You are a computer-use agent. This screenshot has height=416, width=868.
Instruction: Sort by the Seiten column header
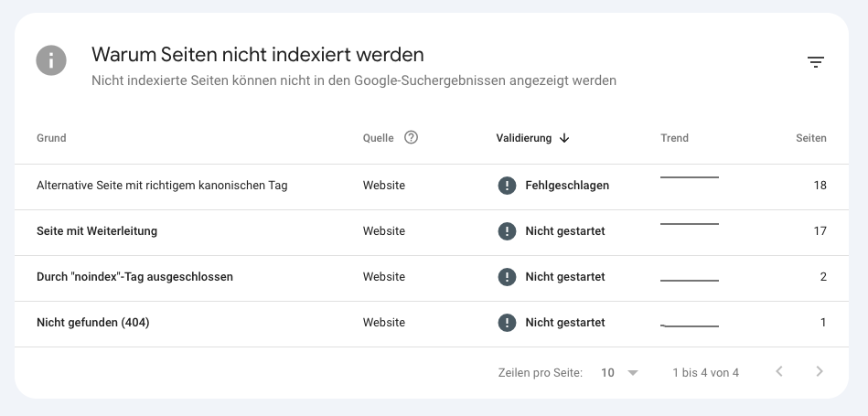811,138
